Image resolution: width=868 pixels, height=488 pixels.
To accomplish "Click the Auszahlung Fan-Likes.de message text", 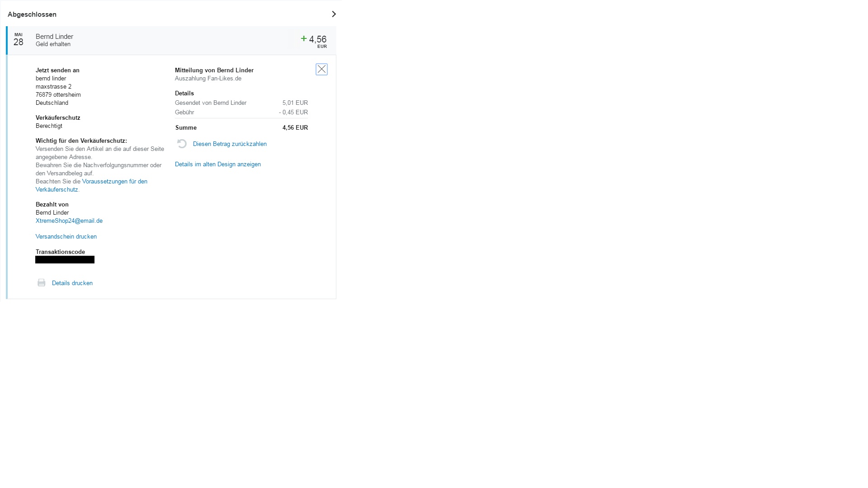I will 208,79.
